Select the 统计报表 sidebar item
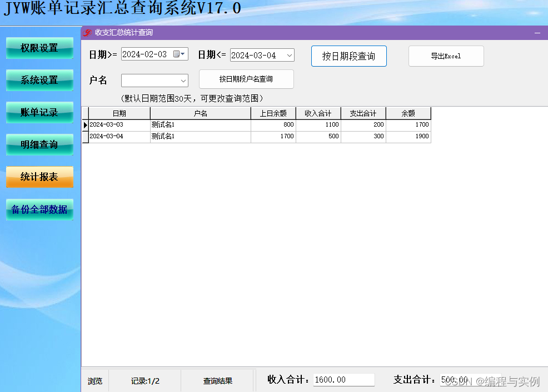The width and height of the screenshot is (548, 392). (39, 177)
